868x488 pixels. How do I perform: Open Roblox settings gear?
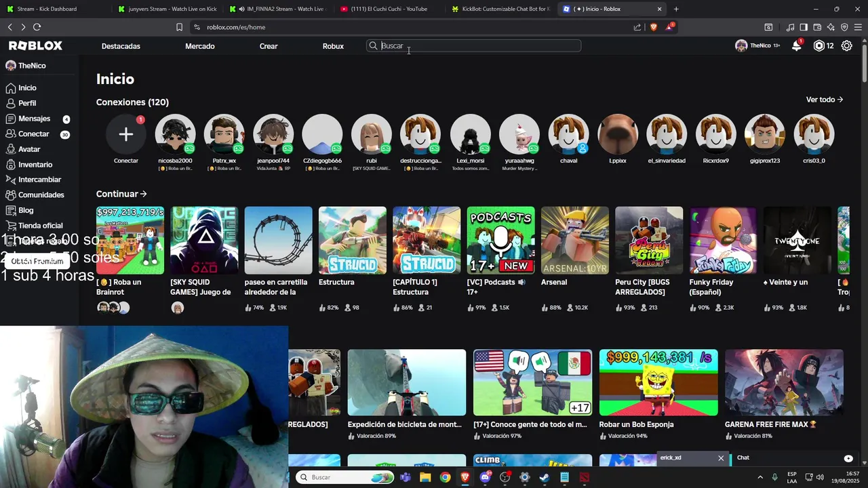(x=847, y=45)
